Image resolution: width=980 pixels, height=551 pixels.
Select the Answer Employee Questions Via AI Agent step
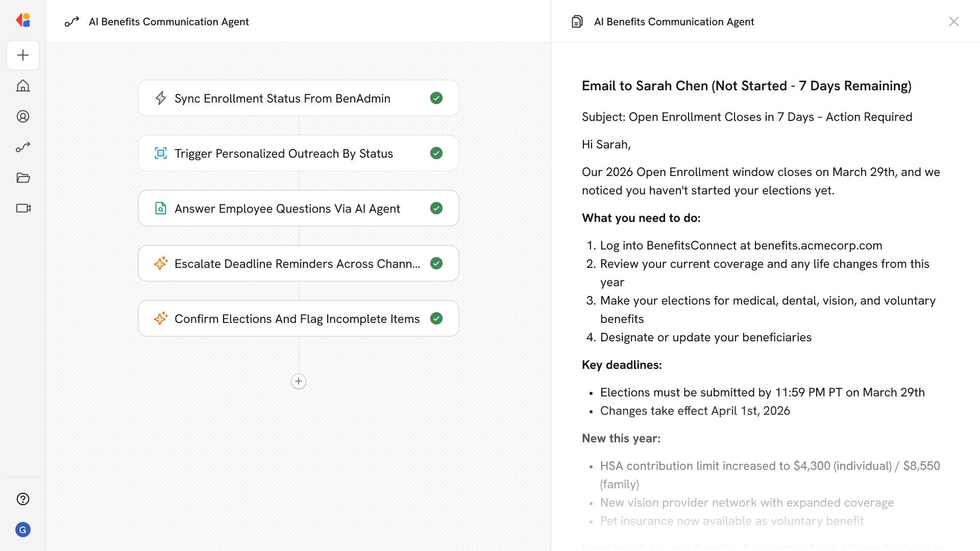pos(287,208)
